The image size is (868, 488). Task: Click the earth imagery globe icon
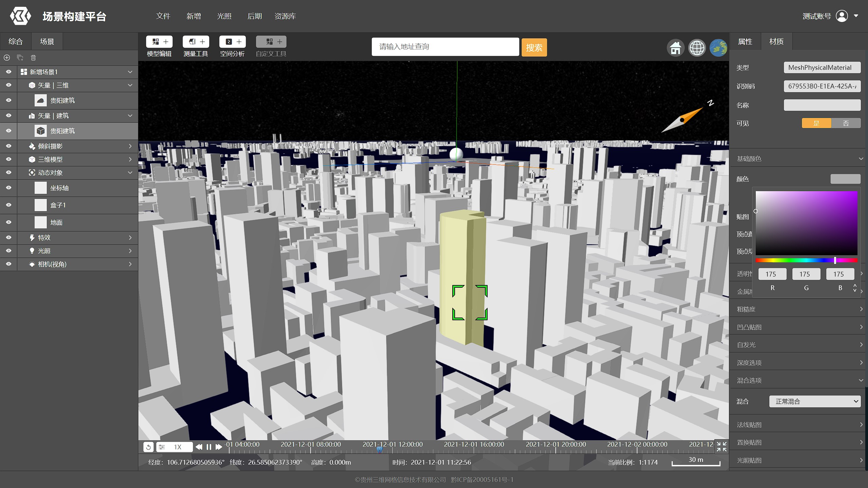point(718,48)
